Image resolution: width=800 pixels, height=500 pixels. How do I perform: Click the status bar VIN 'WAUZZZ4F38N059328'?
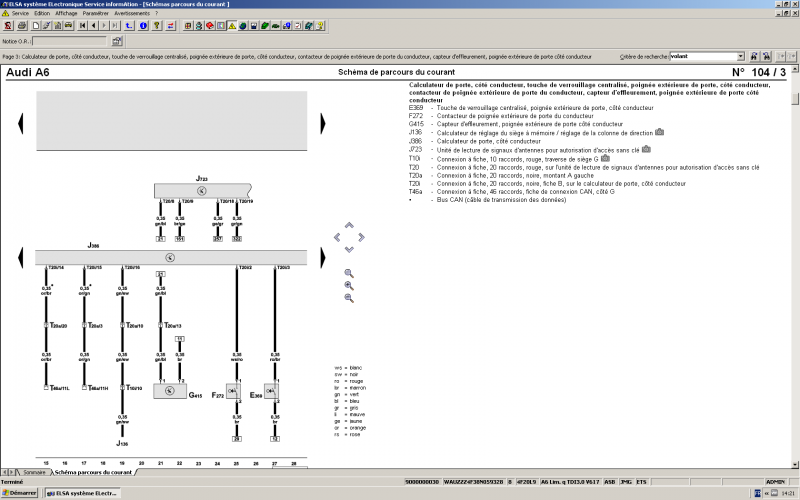click(x=473, y=482)
